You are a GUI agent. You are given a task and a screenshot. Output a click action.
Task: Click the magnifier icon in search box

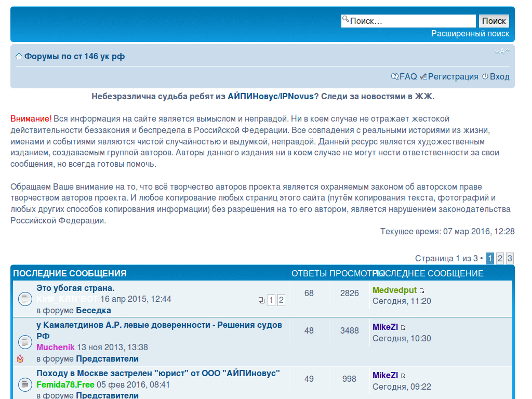tap(345, 19)
